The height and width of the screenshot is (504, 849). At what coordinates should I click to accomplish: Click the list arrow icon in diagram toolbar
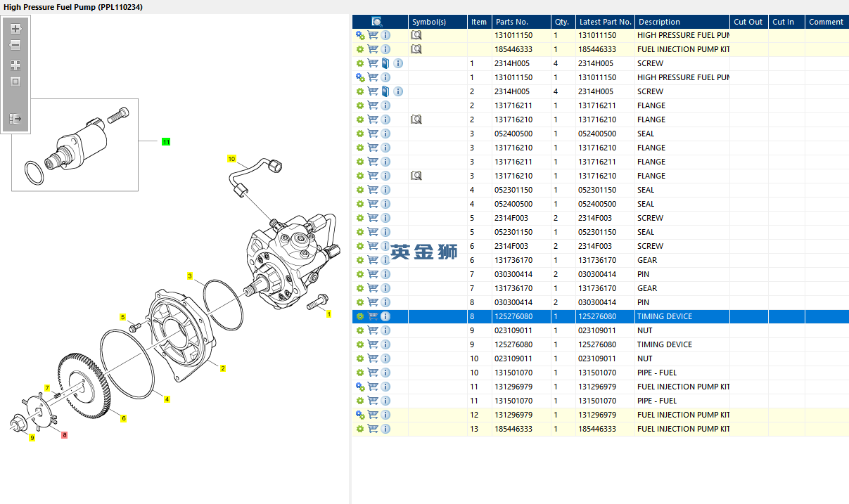[15, 119]
